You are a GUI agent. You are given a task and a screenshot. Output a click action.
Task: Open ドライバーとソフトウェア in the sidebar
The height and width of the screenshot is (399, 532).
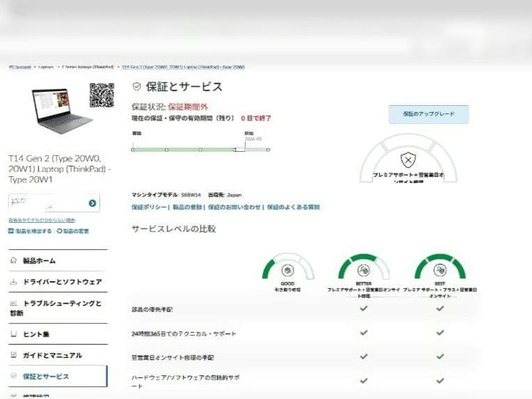pos(58,281)
